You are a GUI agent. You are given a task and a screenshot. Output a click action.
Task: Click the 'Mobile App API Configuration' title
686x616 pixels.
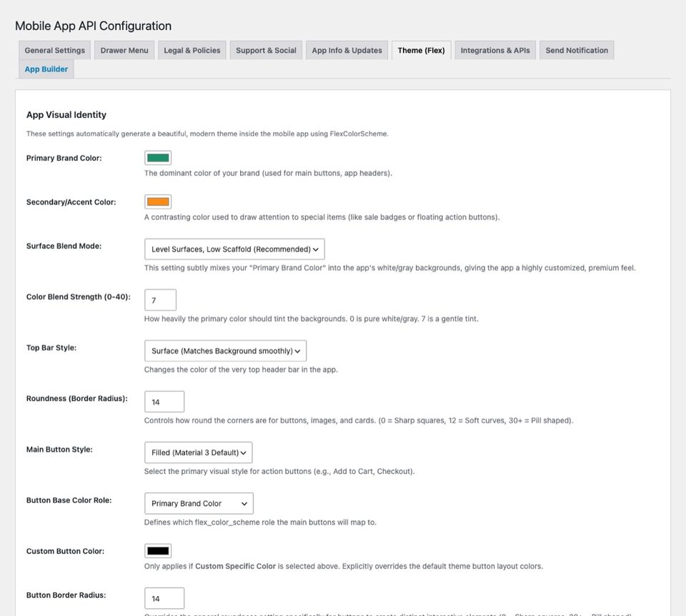93,26
